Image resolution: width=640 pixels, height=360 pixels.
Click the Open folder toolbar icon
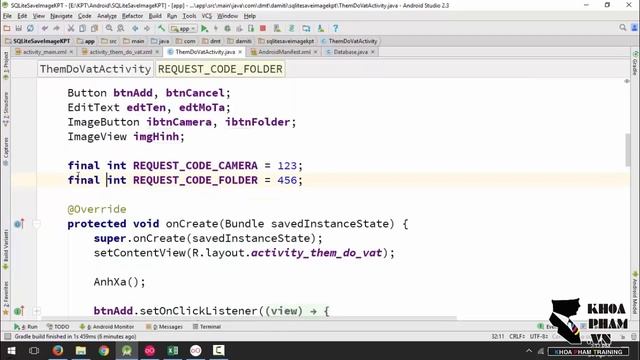[x=7, y=28]
